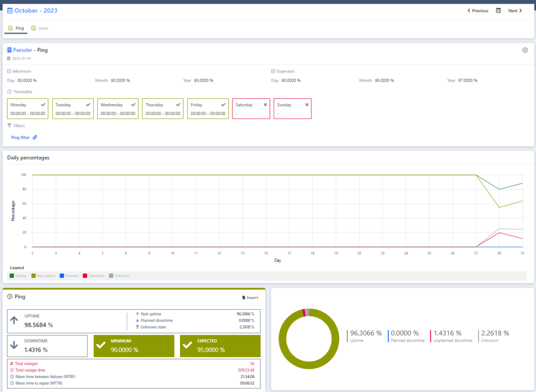Toggle the Downtime legend swatch
The height and width of the screenshot is (392, 536).
tap(85, 276)
